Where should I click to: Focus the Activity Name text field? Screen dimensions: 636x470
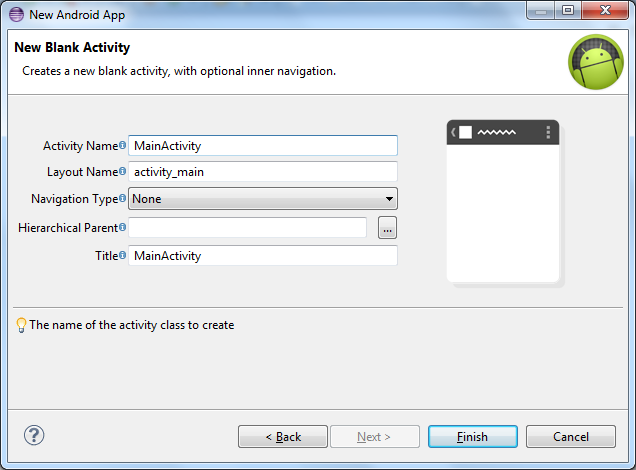[x=263, y=146]
